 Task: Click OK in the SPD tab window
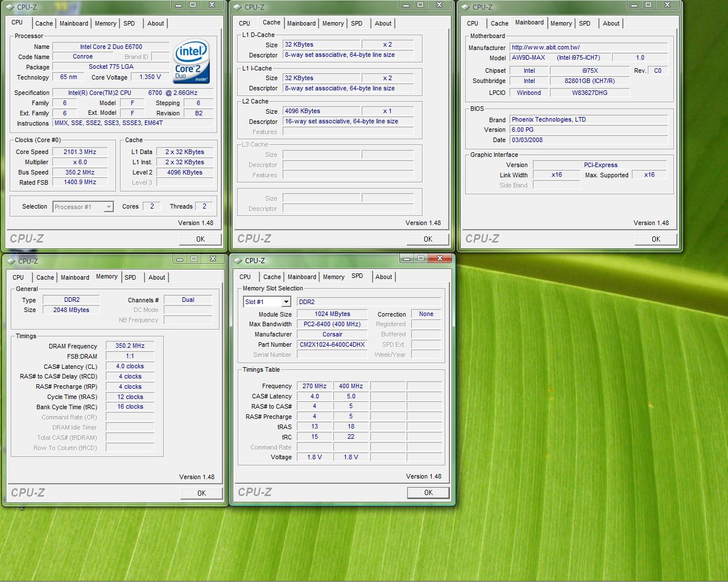[429, 493]
